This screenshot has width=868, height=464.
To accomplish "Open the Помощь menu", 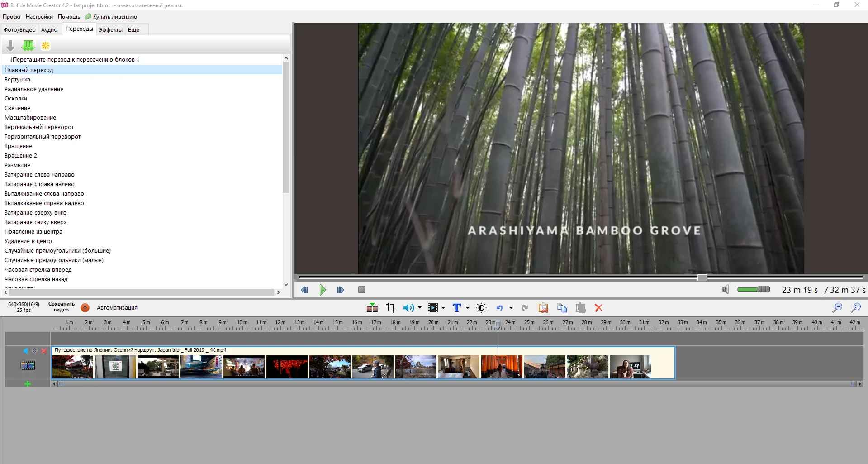I will pos(69,17).
